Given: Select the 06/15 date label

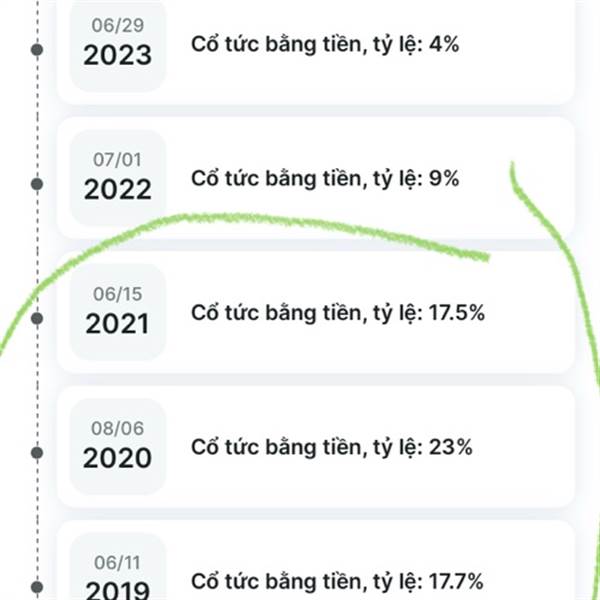Looking at the screenshot, I should point(118,293).
